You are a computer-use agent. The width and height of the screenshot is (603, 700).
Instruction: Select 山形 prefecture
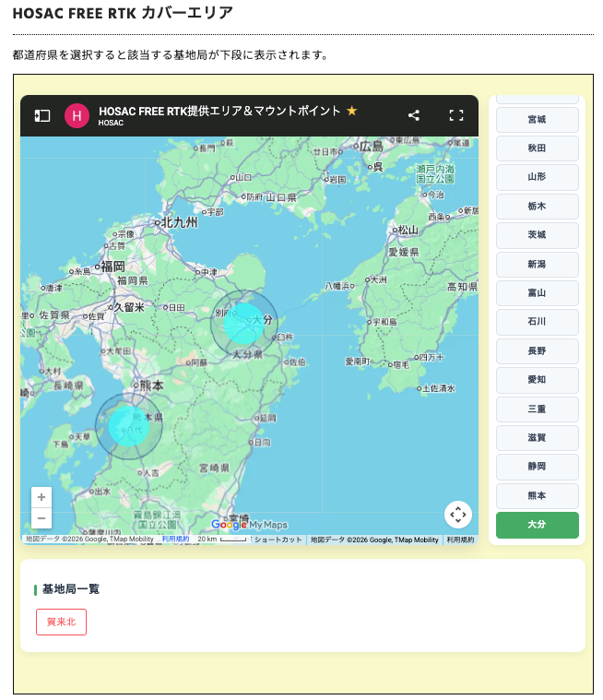click(x=538, y=177)
